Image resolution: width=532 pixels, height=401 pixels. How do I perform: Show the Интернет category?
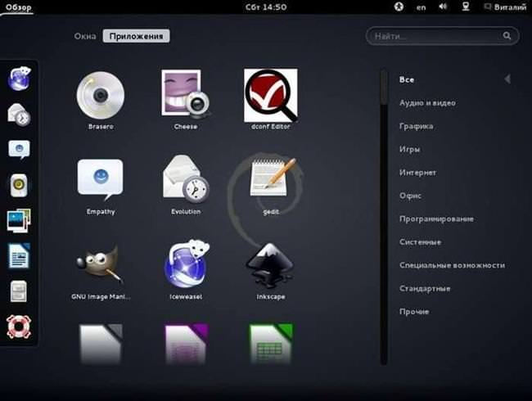[417, 173]
